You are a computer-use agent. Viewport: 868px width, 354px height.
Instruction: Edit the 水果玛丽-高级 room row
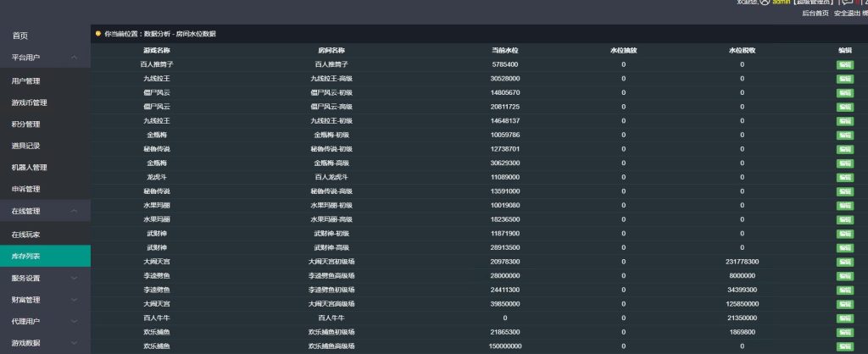tap(845, 220)
